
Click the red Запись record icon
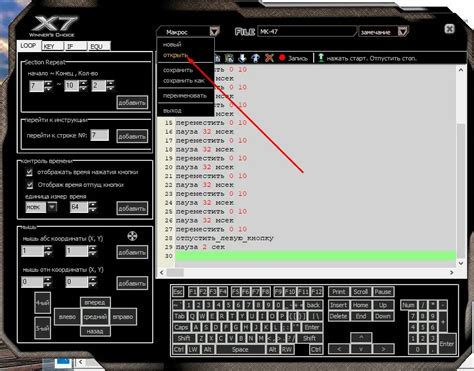click(x=282, y=58)
